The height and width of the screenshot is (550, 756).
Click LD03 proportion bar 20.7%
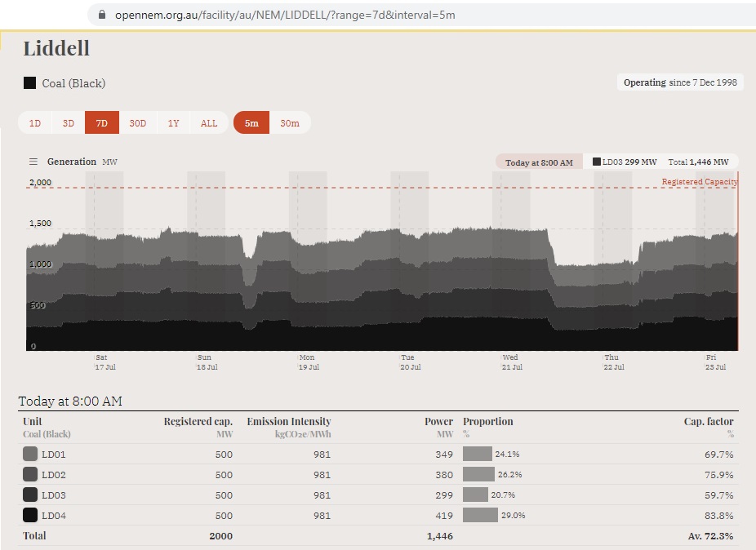(x=475, y=495)
